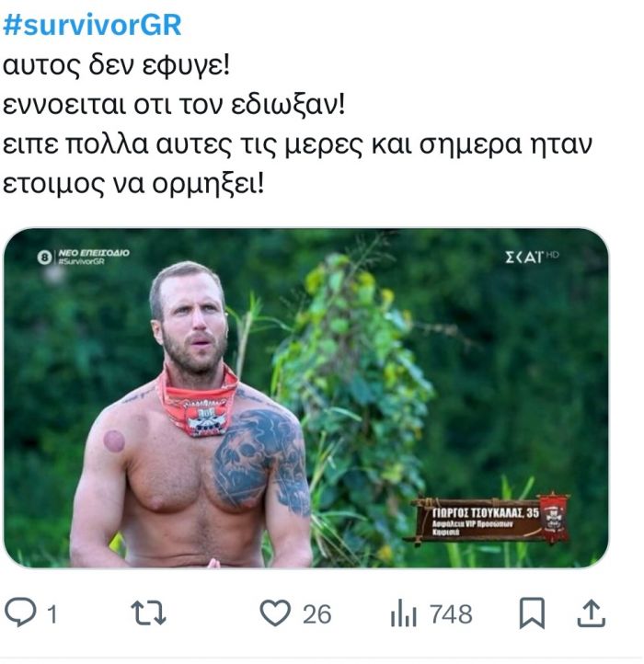
Task: Click the red team emblem beside the caption
Action: [x=553, y=517]
